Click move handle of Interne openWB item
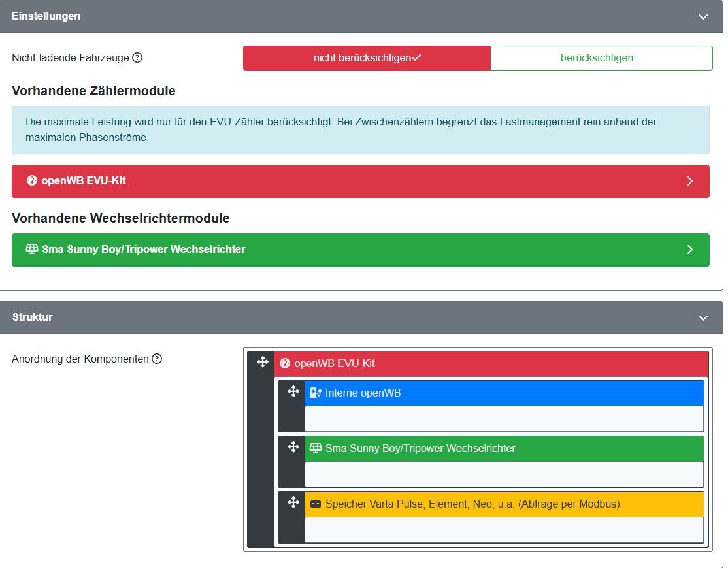This screenshot has width=728, height=569. [293, 392]
